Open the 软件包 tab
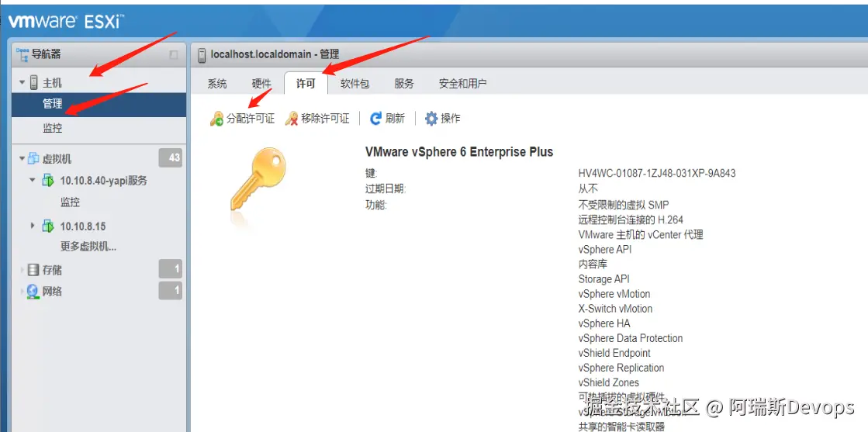 pos(354,84)
